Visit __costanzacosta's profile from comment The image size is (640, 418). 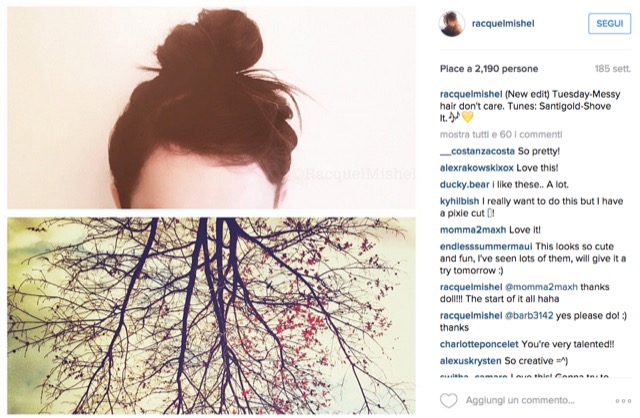477,151
